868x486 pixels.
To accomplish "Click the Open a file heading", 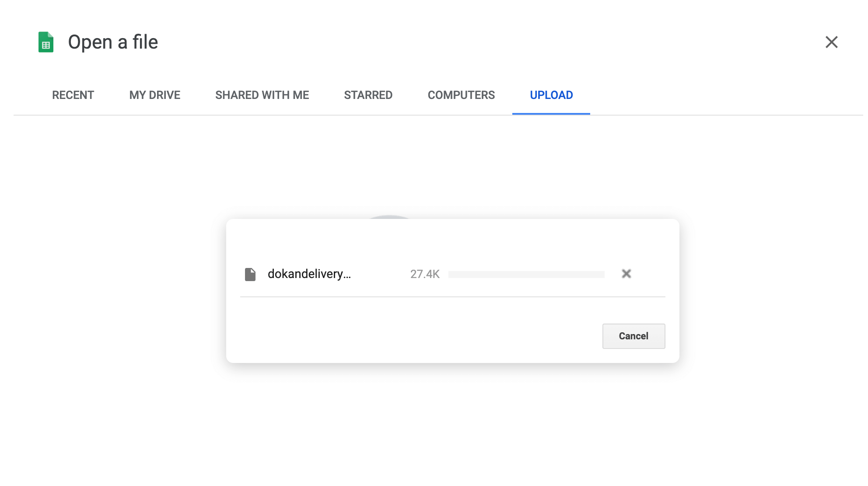I will tap(113, 42).
